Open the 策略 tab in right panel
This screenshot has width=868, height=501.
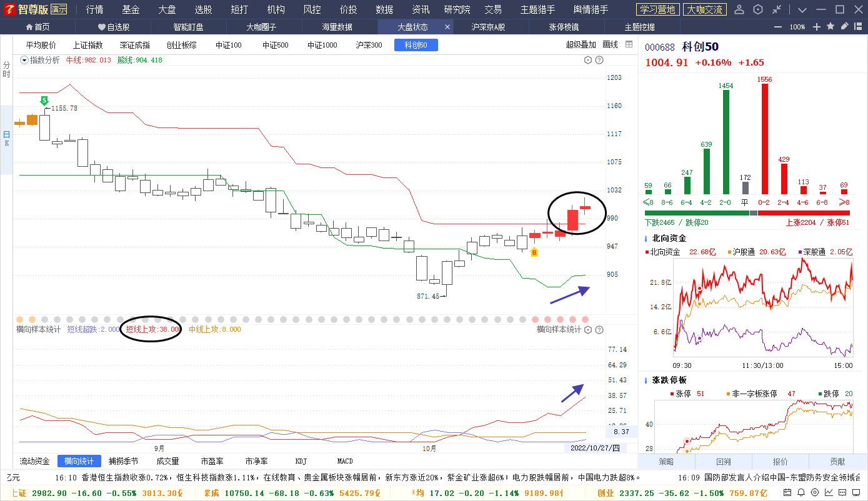click(666, 462)
